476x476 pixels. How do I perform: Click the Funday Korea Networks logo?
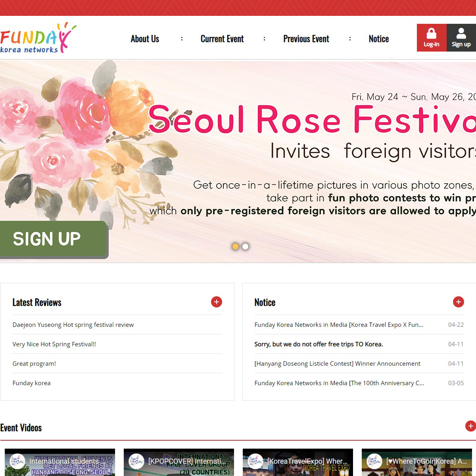click(38, 38)
